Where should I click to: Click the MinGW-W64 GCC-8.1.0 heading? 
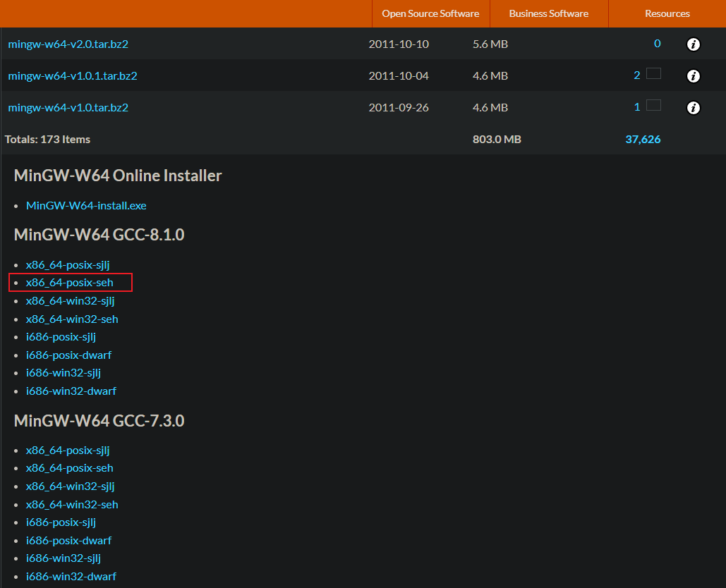99,235
